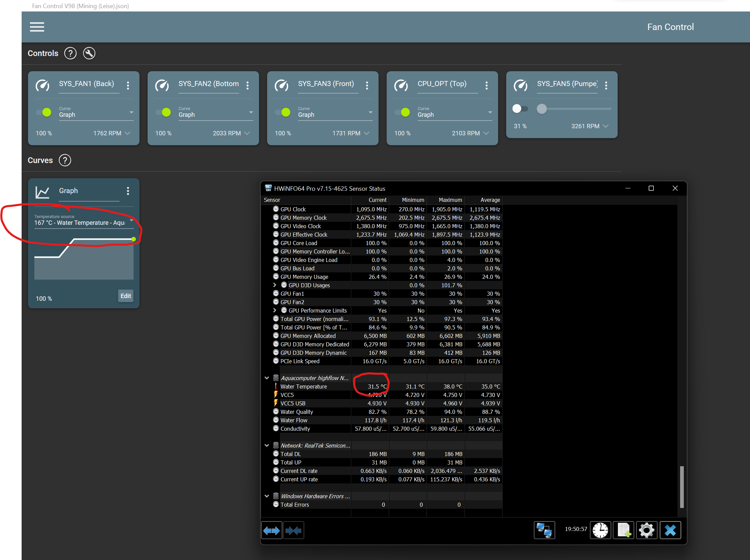Click the HWiNFO logging report icon
750x560 pixels.
[x=623, y=530]
